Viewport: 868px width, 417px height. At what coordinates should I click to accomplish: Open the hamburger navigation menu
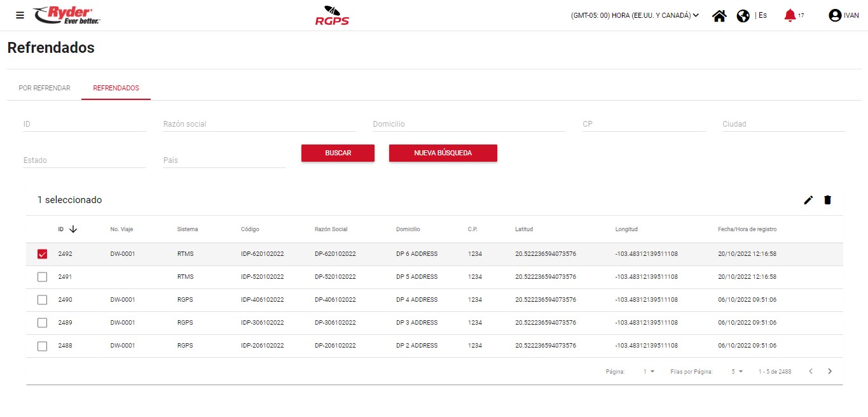(20, 15)
